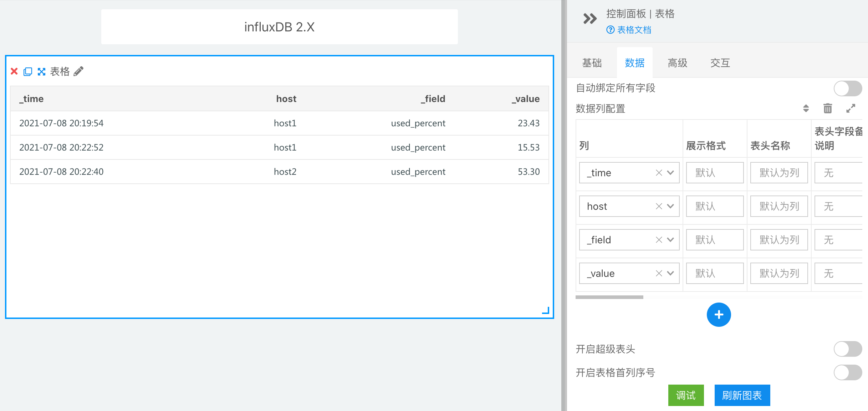
Task: Collapse the control panel with double arrows
Action: (590, 19)
